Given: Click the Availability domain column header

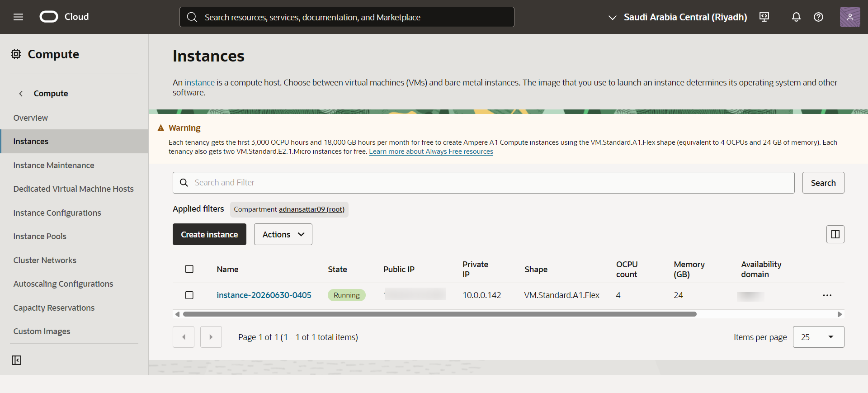Looking at the screenshot, I should pos(761,270).
